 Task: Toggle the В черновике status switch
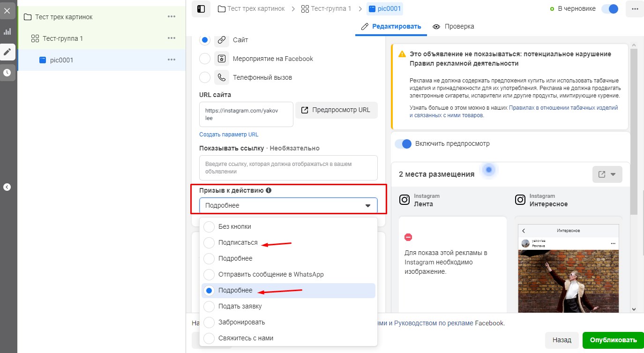(610, 9)
